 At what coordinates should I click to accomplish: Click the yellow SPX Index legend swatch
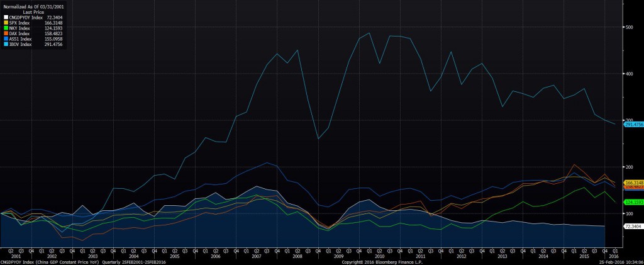(5, 23)
